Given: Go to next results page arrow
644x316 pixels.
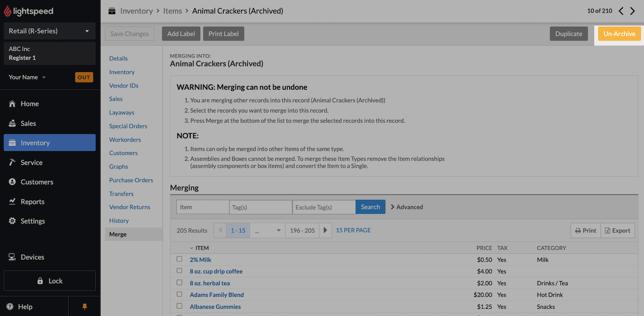Looking at the screenshot, I should (325, 230).
